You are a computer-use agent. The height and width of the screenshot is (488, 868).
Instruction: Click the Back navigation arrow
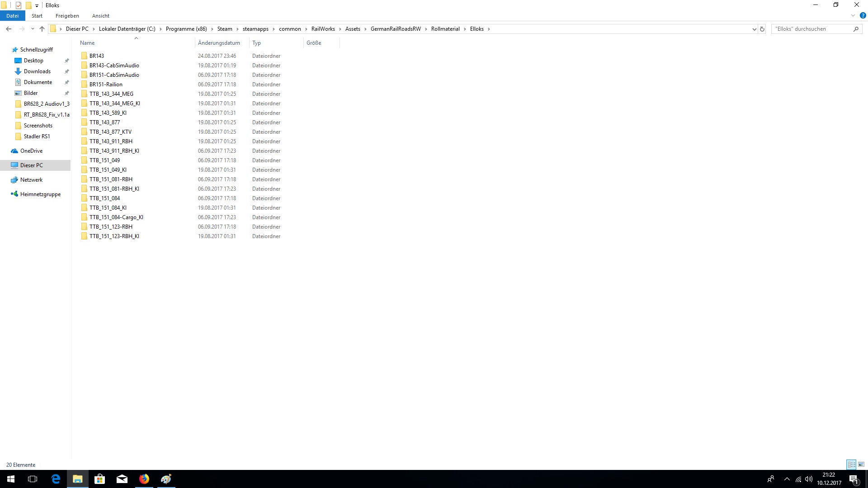tap(9, 29)
